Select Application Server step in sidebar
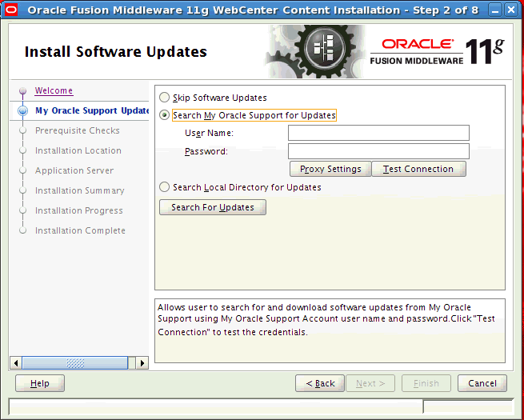 click(74, 170)
